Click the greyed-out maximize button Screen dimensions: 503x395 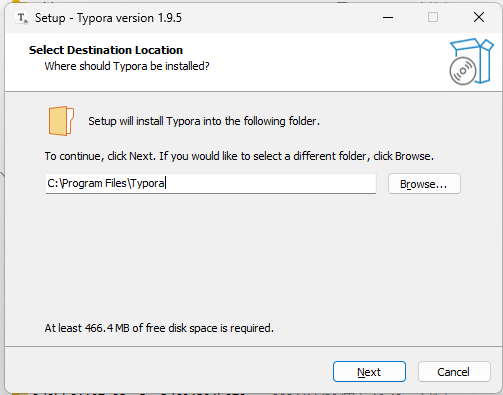[x=433, y=17]
